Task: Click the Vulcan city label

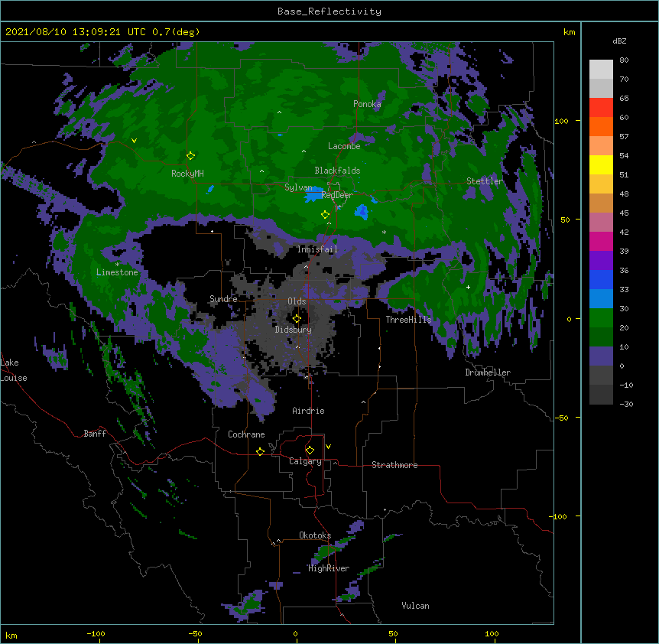Action: (x=415, y=606)
